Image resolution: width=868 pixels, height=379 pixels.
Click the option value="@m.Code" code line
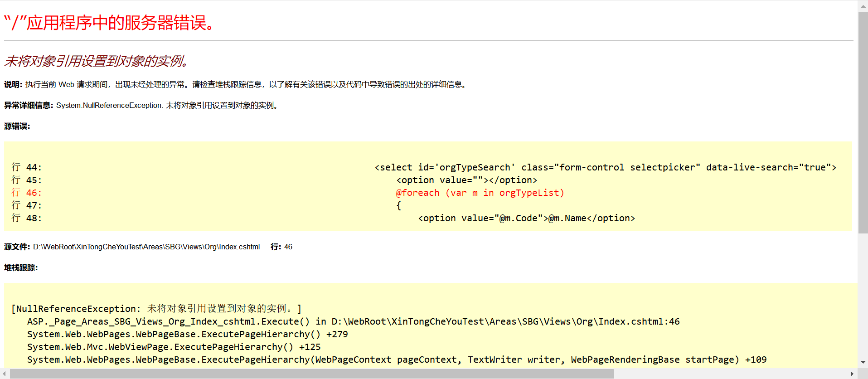pos(526,219)
